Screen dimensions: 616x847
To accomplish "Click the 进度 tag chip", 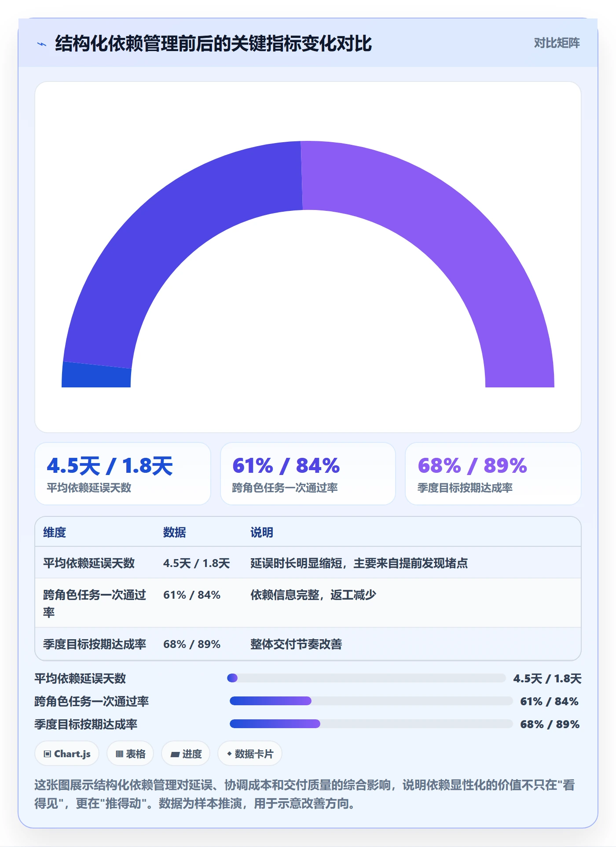I will pyautogui.click(x=186, y=754).
